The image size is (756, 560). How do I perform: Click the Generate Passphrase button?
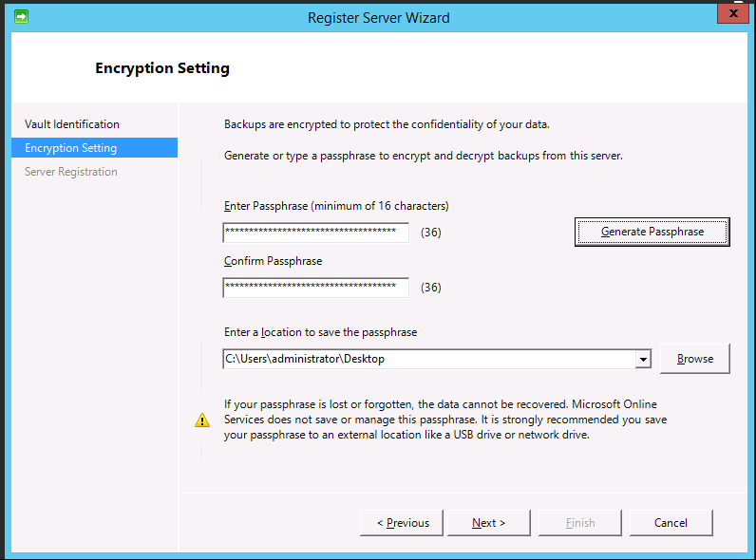652,232
